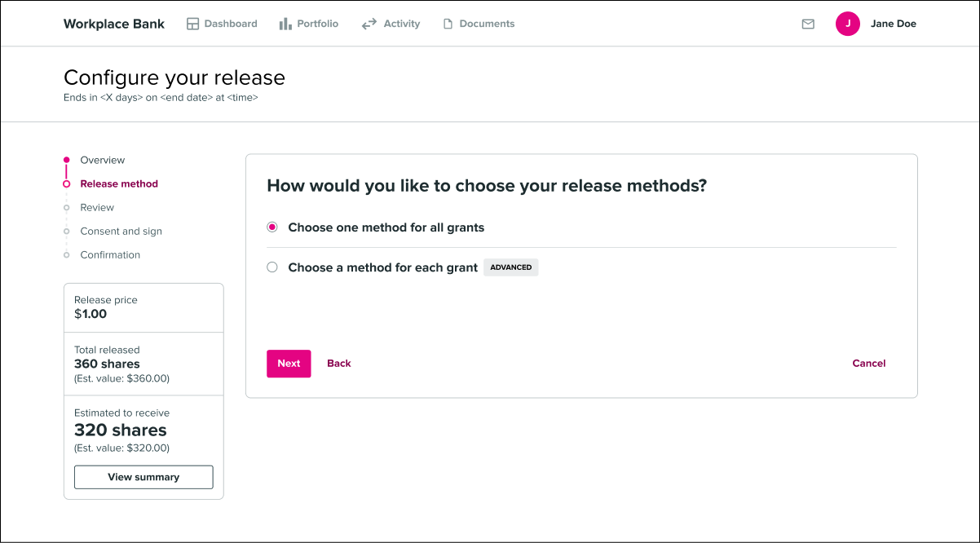Open the mail envelope icon

(808, 24)
